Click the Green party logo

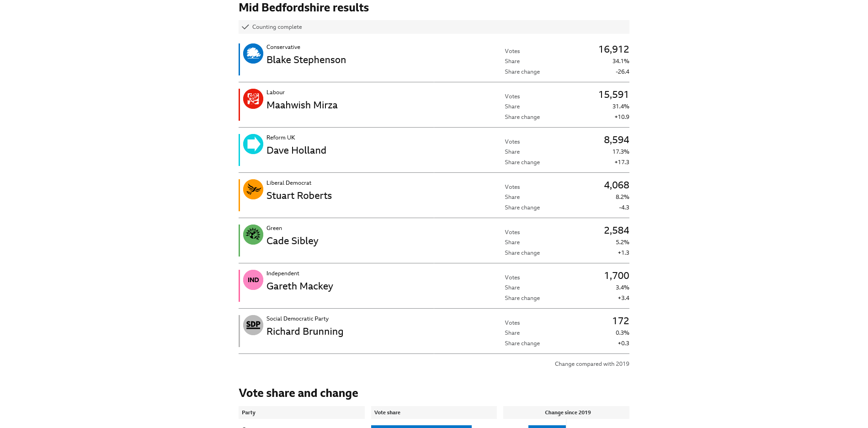[x=253, y=235]
